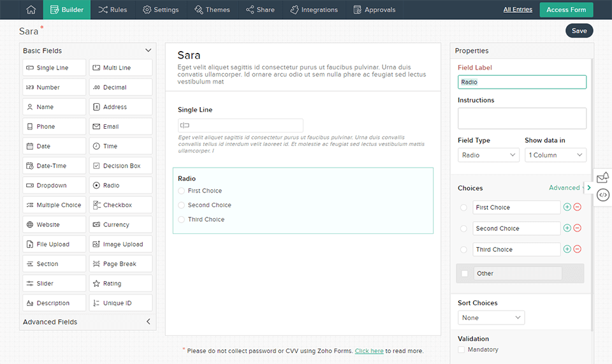
Task: Add a Multi Line field
Action: pos(120,68)
